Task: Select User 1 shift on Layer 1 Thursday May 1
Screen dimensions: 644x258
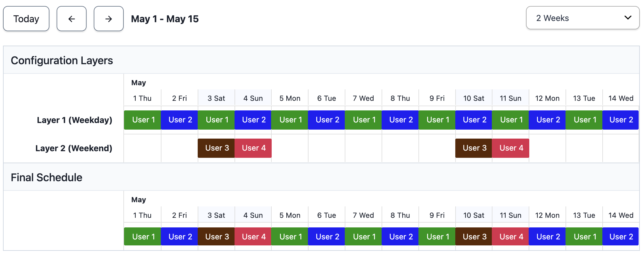Action: tap(143, 120)
